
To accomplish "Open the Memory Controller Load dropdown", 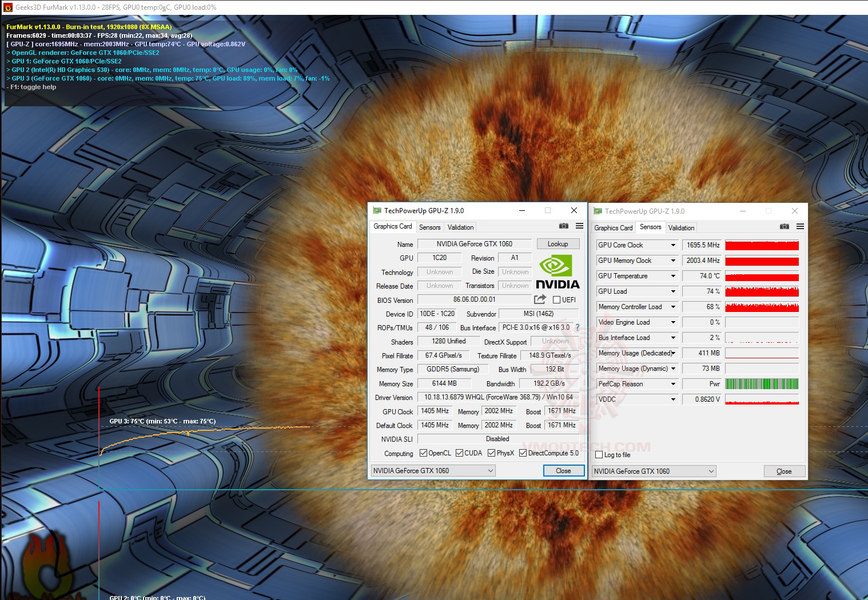I will [x=673, y=307].
